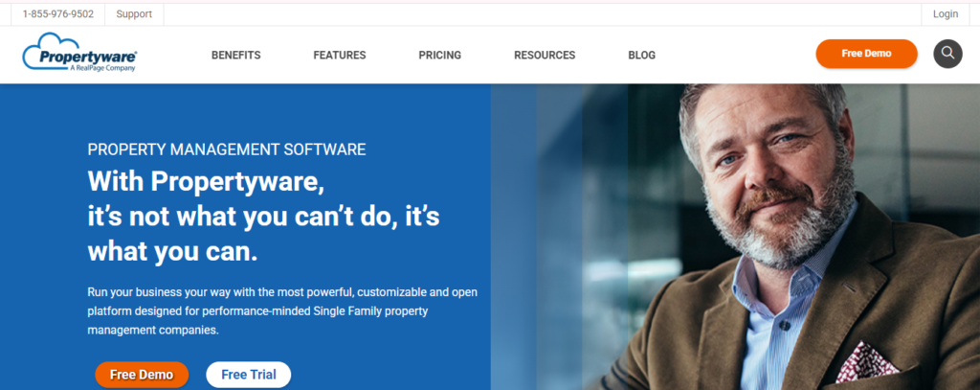
Task: Click the header Free Demo button
Action: [866, 54]
